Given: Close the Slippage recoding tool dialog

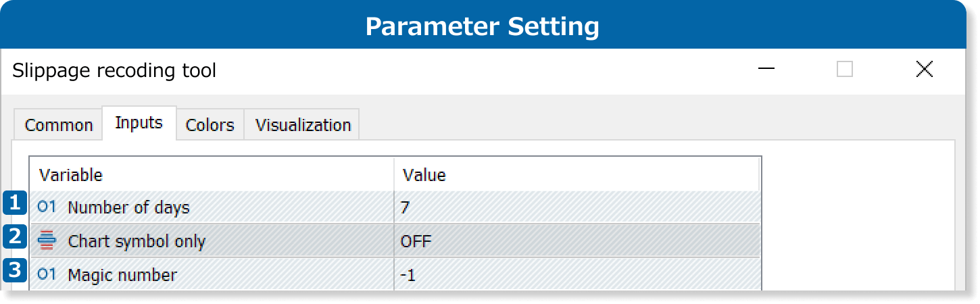Looking at the screenshot, I should click(x=924, y=69).
